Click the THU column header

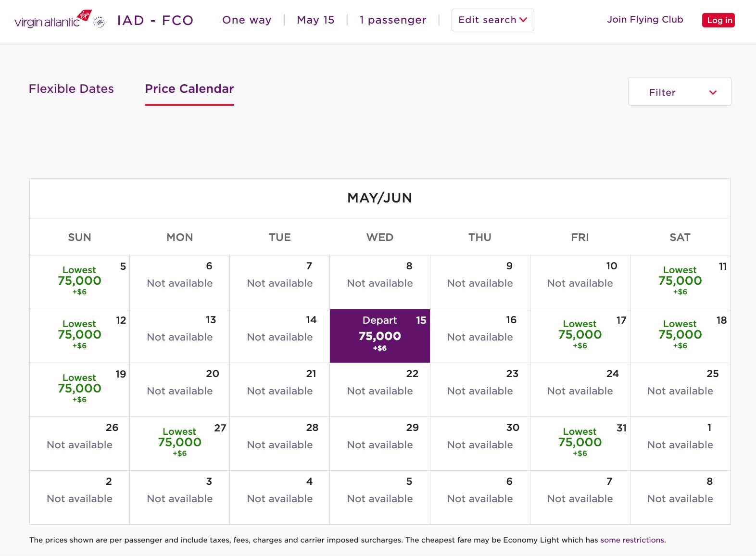pos(480,237)
